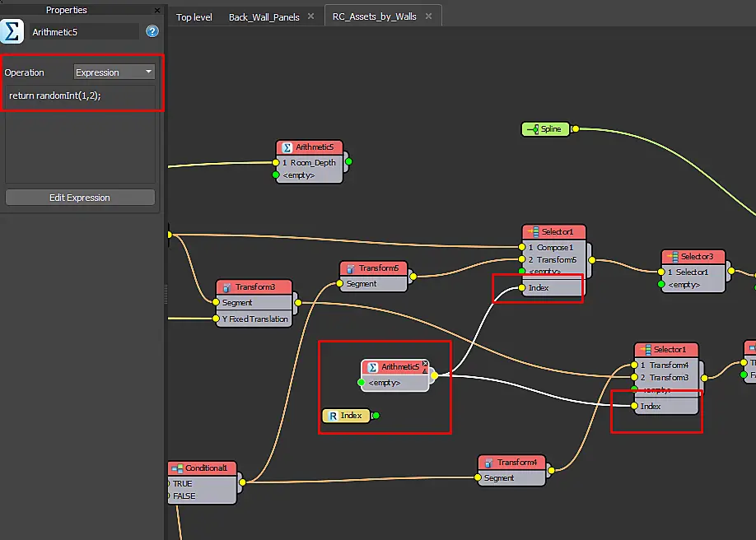The image size is (756, 540).
Task: Click yellow output port of Arithmetic5 wired to Index
Action: [434, 375]
